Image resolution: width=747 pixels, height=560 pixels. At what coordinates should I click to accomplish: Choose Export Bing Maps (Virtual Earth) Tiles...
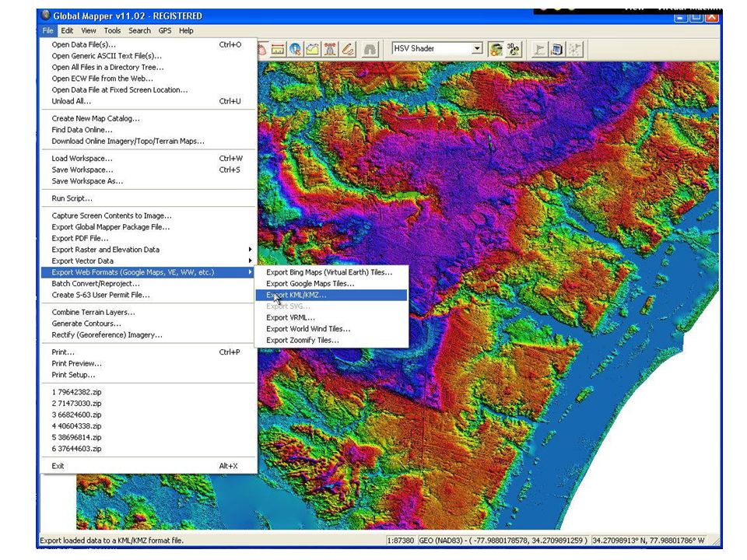pos(331,272)
